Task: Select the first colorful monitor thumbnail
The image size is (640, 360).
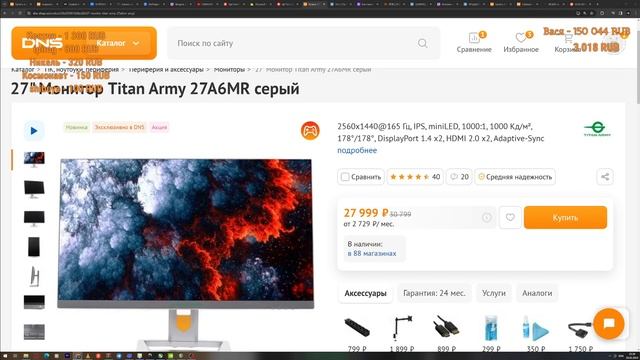Action: (x=34, y=159)
